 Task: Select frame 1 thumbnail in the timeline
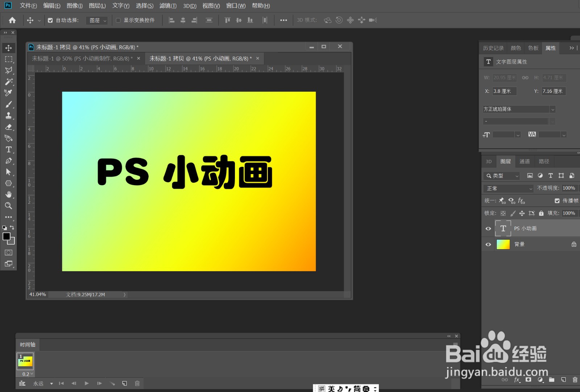[25, 361]
